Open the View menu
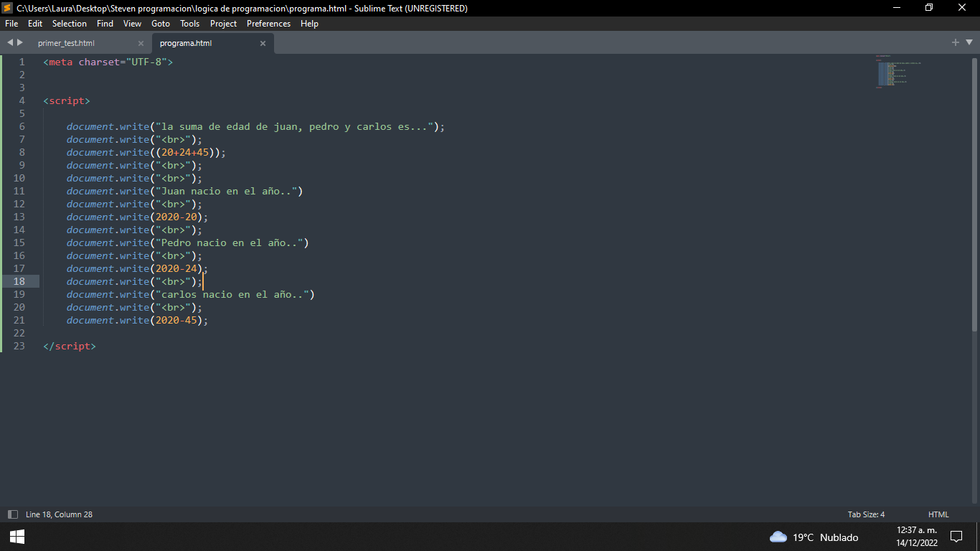The height and width of the screenshot is (551, 980). coord(133,24)
